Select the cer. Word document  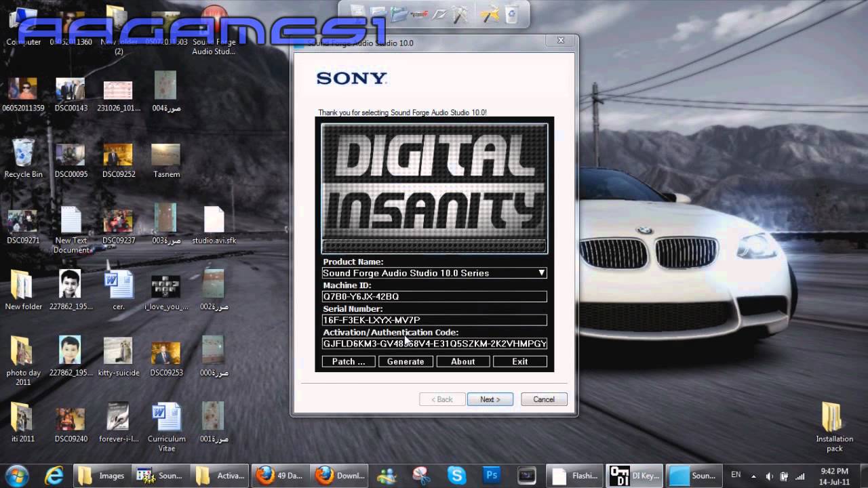[x=119, y=290]
